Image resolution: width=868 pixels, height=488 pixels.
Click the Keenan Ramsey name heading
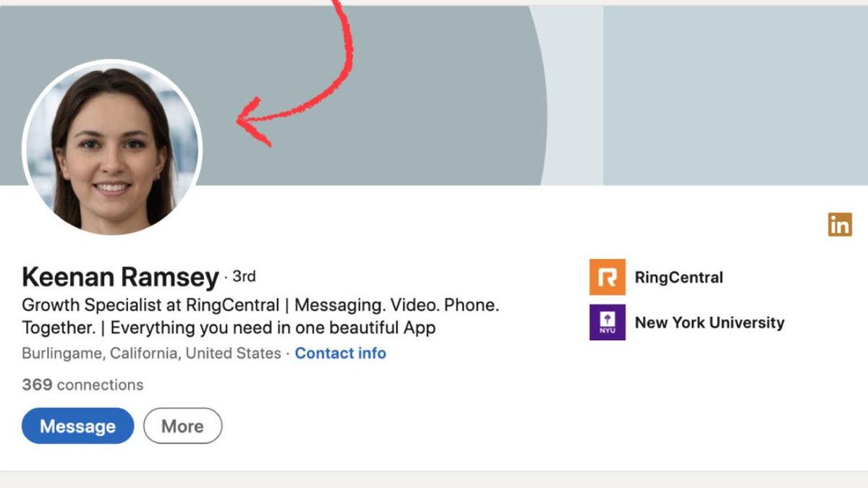pos(120,277)
